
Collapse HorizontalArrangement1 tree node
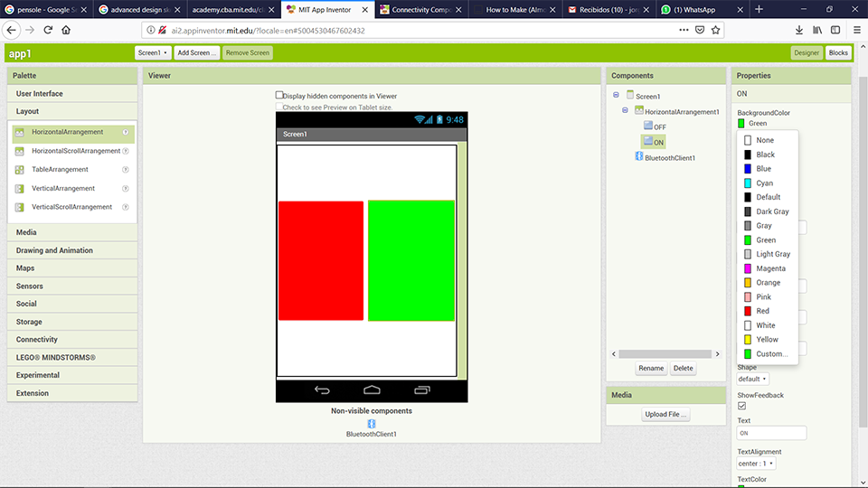[625, 110]
